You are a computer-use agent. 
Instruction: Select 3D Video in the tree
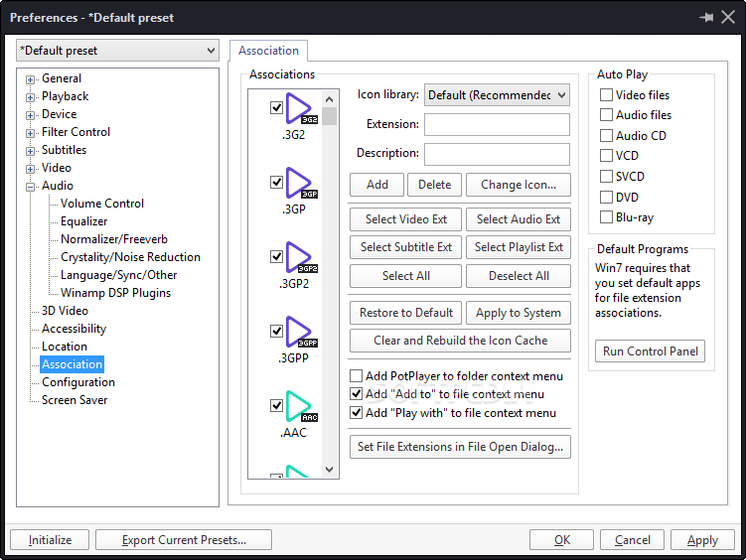[x=65, y=311]
